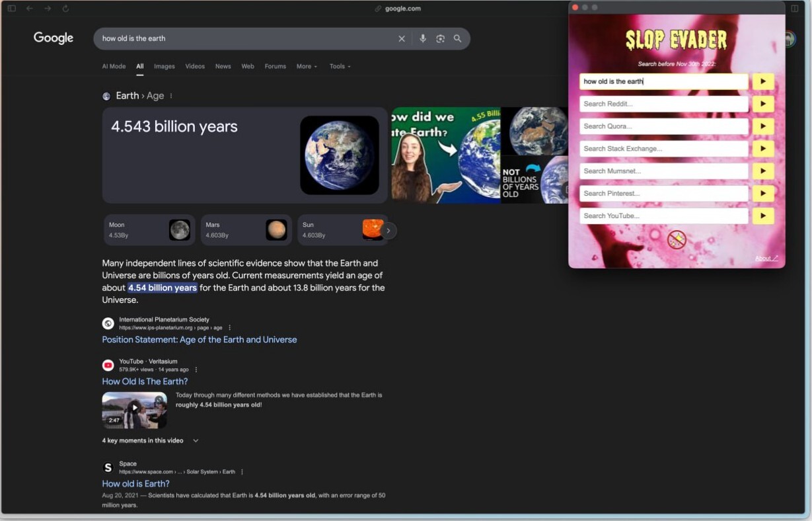Viewport: 812px width, 521px height.
Task: Click the magnifying glass search icon
Action: [457, 39]
